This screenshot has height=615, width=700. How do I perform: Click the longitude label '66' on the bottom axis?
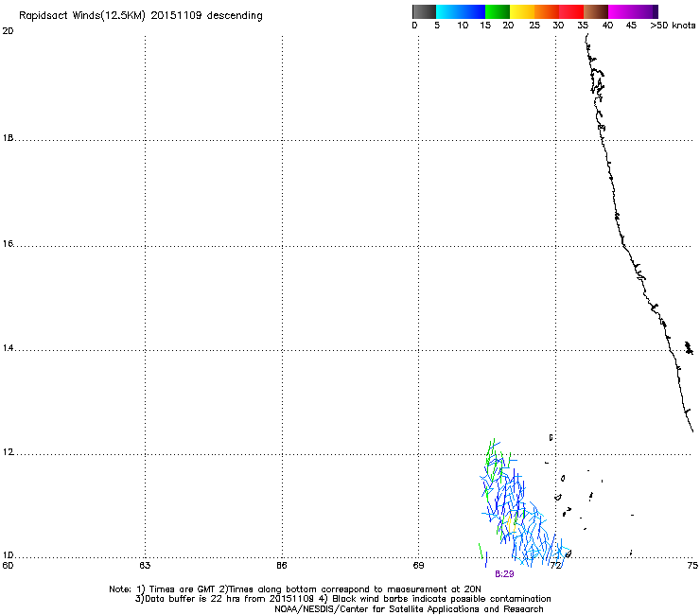tap(282, 566)
